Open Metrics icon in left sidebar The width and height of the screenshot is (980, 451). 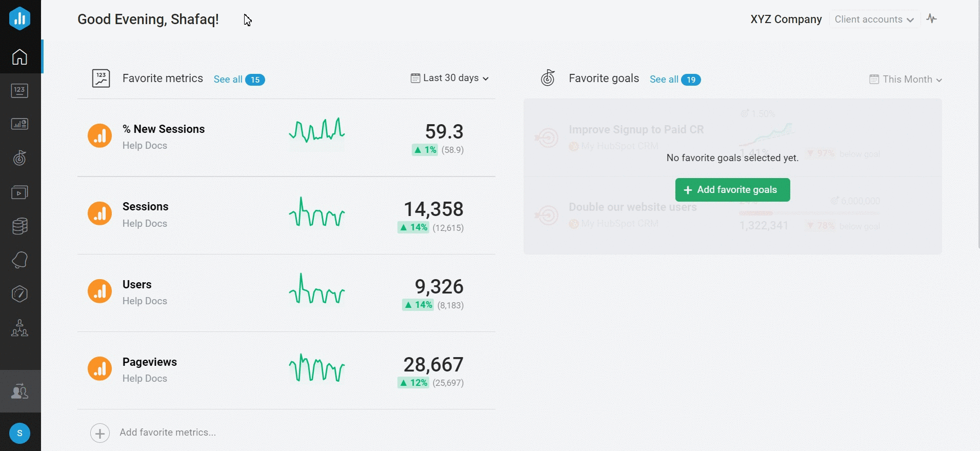coord(20,91)
